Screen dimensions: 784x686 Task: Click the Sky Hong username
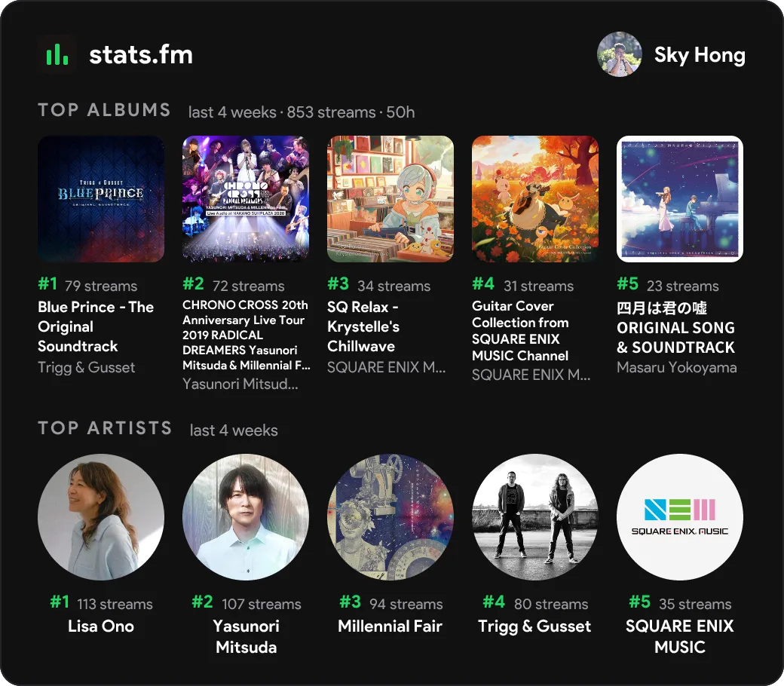coord(700,55)
